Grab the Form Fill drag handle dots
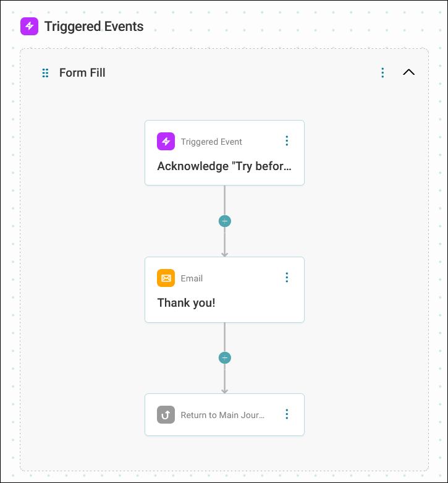 [x=45, y=73]
